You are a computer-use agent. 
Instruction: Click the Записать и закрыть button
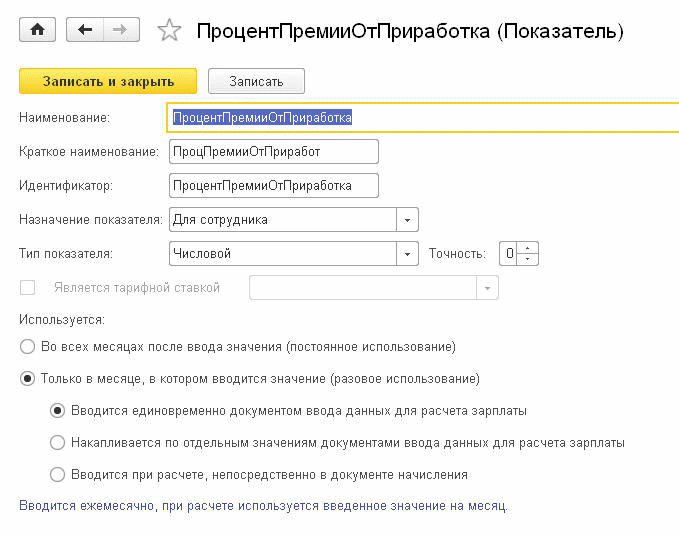pos(108,81)
